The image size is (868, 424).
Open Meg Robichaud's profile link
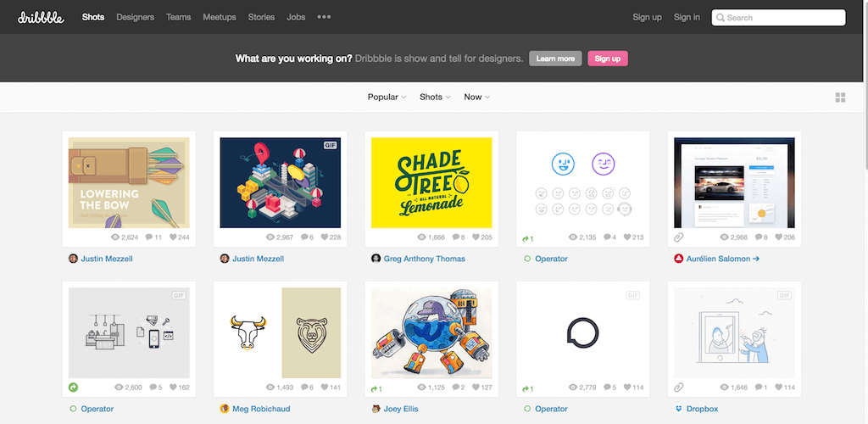261,409
